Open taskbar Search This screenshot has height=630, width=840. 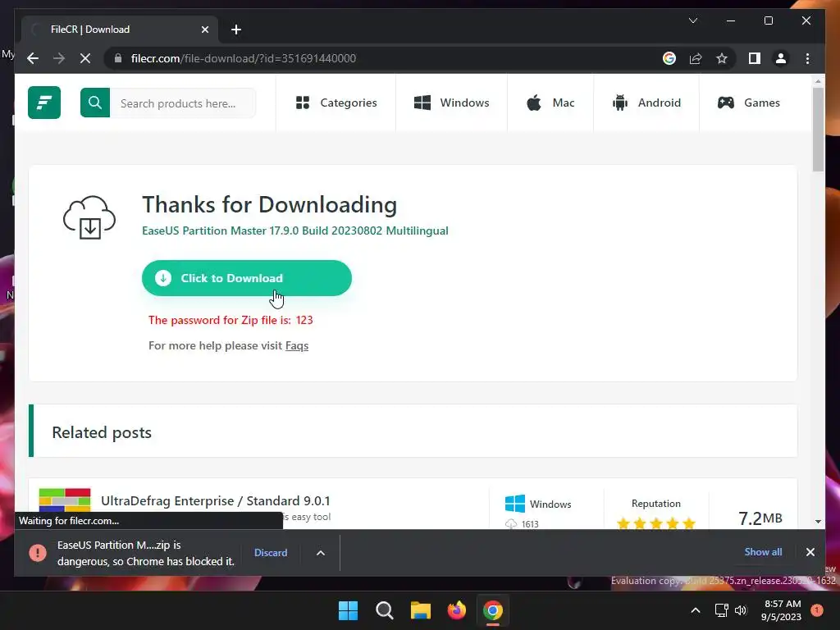click(385, 610)
